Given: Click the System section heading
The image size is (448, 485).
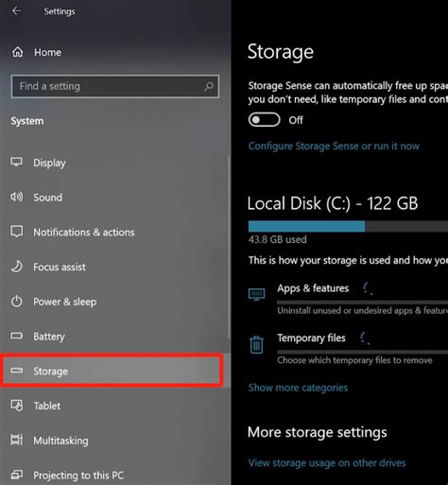Looking at the screenshot, I should pos(27,121).
